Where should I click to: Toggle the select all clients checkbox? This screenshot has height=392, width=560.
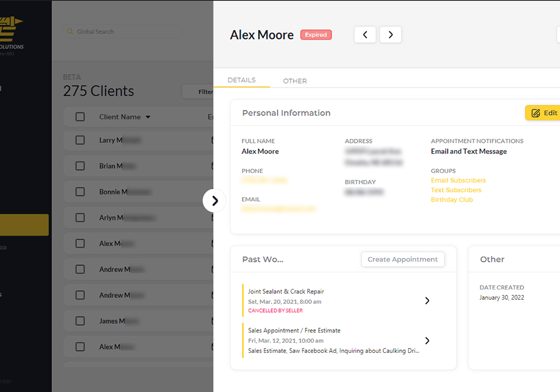point(80,117)
